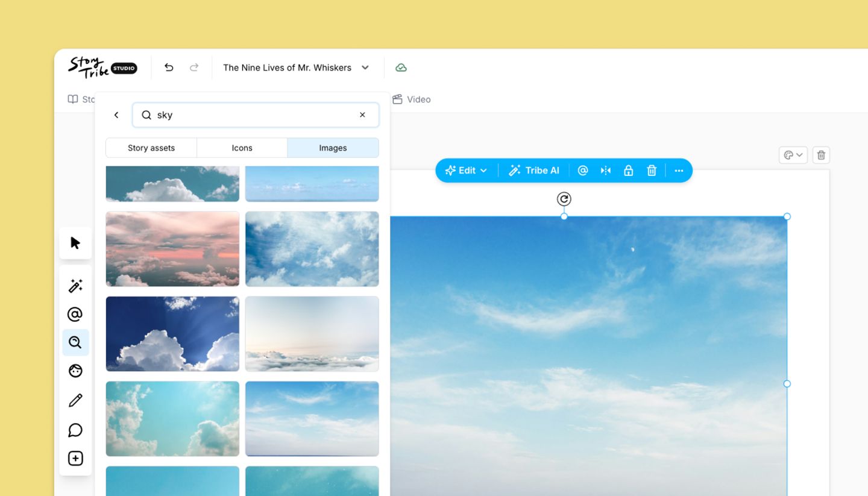Click the @ icon in blue toolbar
The height and width of the screenshot is (496, 868).
coord(582,171)
